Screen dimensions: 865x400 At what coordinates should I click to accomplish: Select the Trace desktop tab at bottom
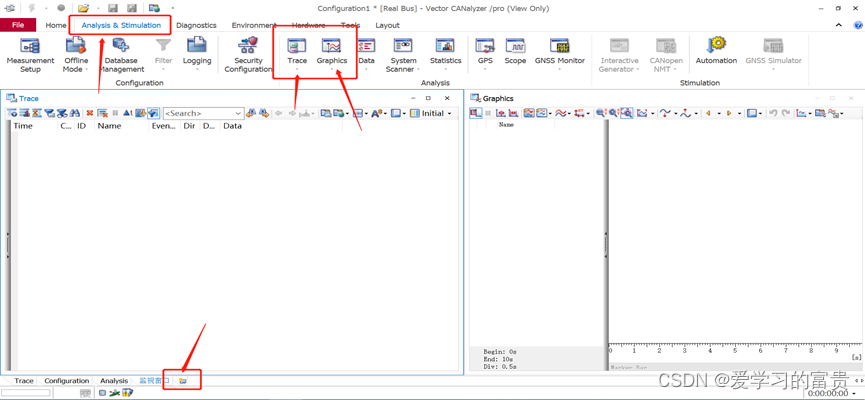pyautogui.click(x=24, y=381)
